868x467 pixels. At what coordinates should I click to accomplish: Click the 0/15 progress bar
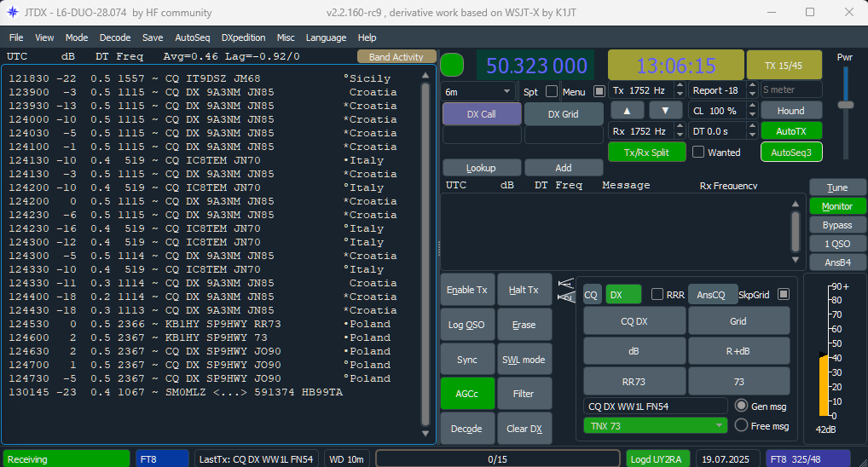(497, 458)
